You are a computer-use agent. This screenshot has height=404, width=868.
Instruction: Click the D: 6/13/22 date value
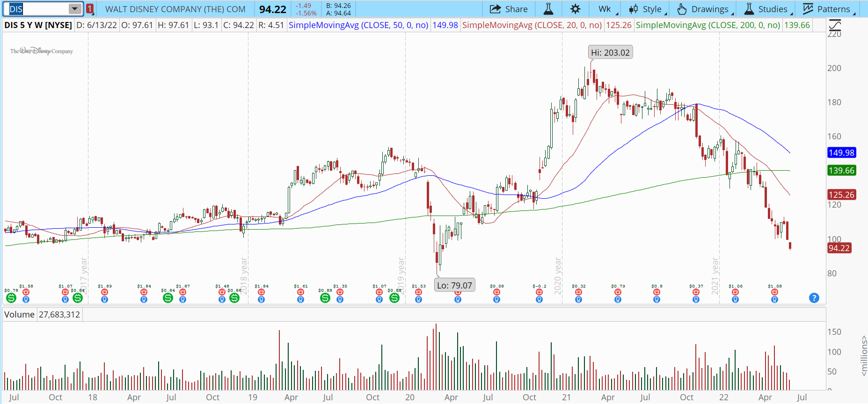(96, 25)
